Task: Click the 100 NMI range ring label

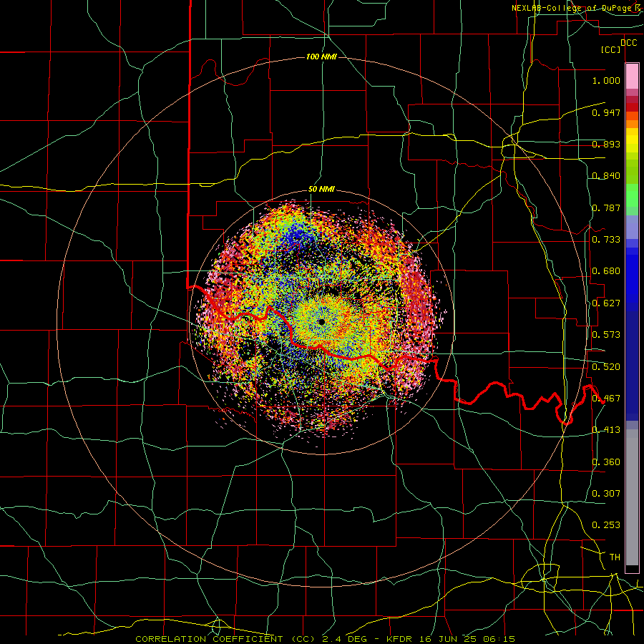Action: [321, 57]
